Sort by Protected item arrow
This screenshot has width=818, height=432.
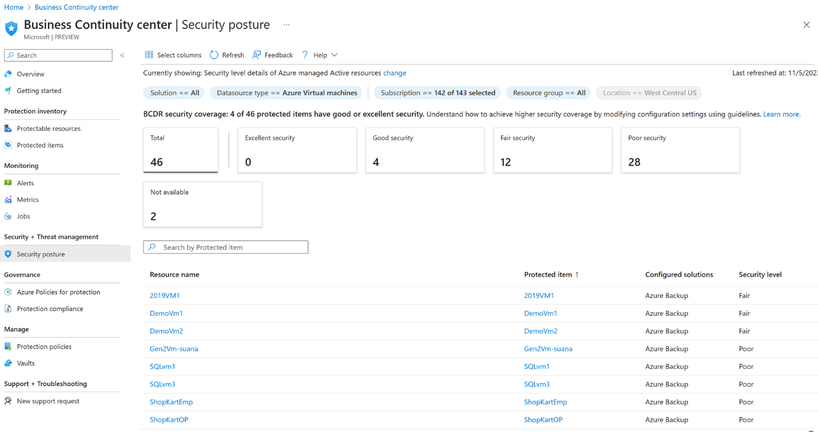[x=577, y=275]
